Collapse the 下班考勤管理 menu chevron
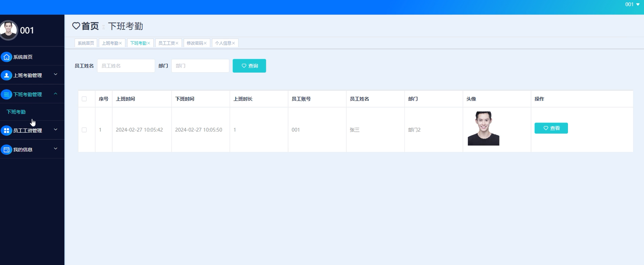Viewport: 644px width, 265px height. 56,94
